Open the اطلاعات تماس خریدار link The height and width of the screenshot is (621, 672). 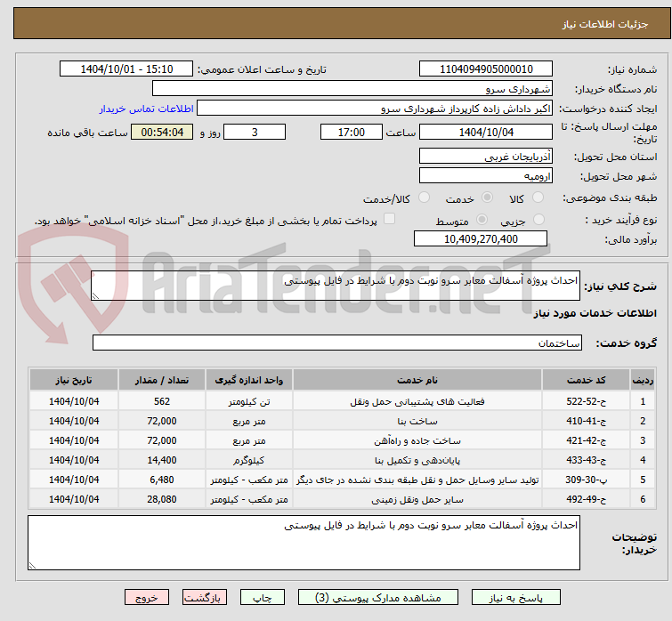pyautogui.click(x=147, y=109)
